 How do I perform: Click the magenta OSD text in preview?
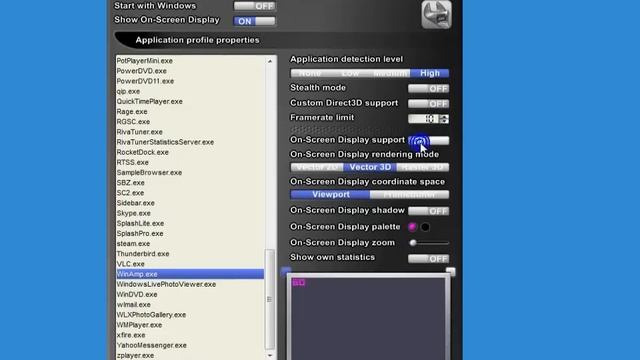pos(298,282)
